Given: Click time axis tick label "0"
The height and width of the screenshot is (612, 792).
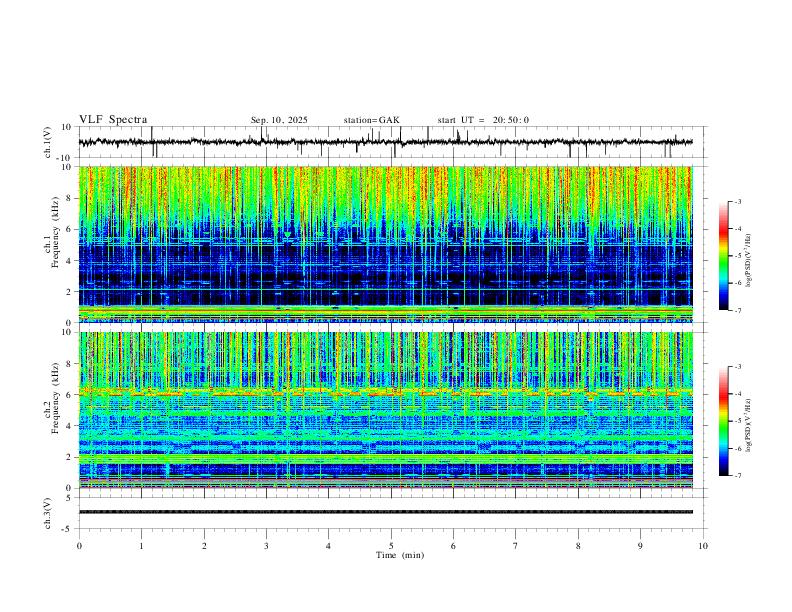Looking at the screenshot, I should click(x=79, y=546).
